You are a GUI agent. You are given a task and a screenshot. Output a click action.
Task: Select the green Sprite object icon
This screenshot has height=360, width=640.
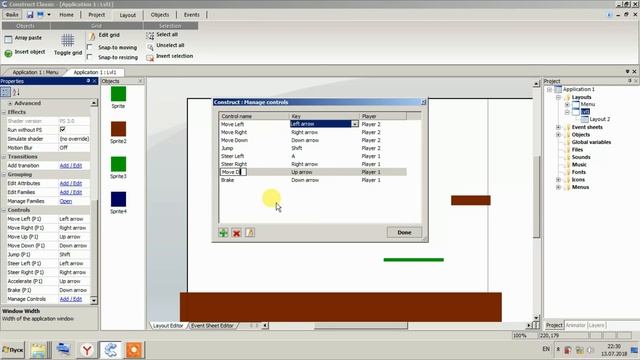(x=118, y=94)
